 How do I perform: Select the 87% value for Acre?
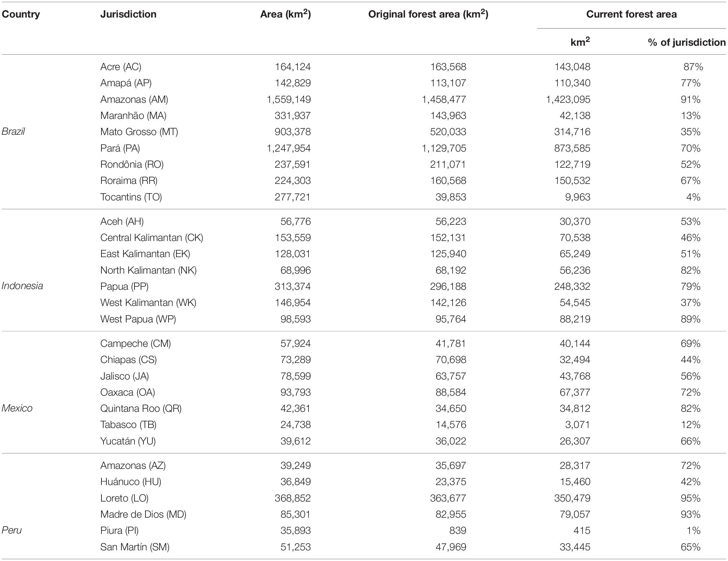(x=693, y=67)
